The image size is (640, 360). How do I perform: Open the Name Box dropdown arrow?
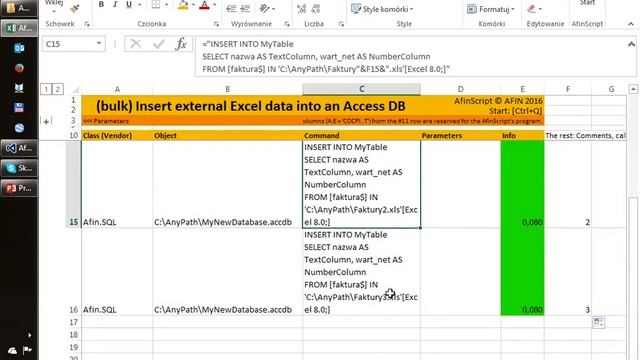[99, 44]
